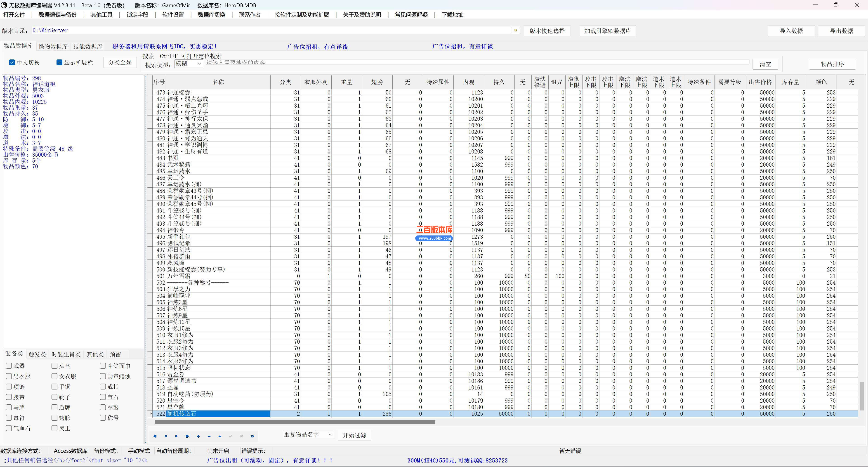The width and height of the screenshot is (868, 467).
Task: Click the app logo in title bar
Action: click(x=4, y=5)
